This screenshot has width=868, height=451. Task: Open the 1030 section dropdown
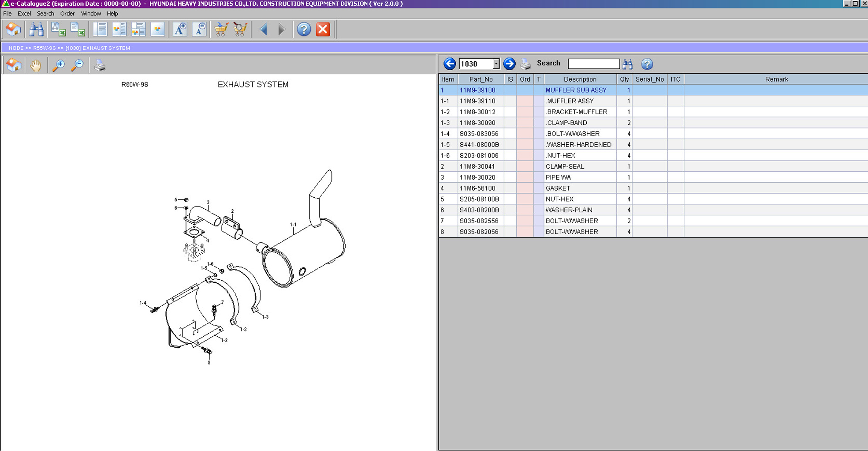496,64
